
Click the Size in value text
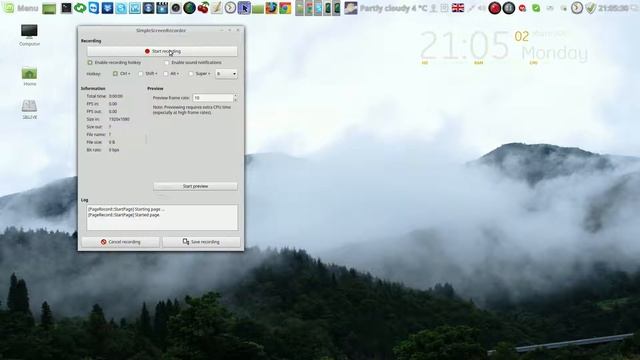point(119,119)
